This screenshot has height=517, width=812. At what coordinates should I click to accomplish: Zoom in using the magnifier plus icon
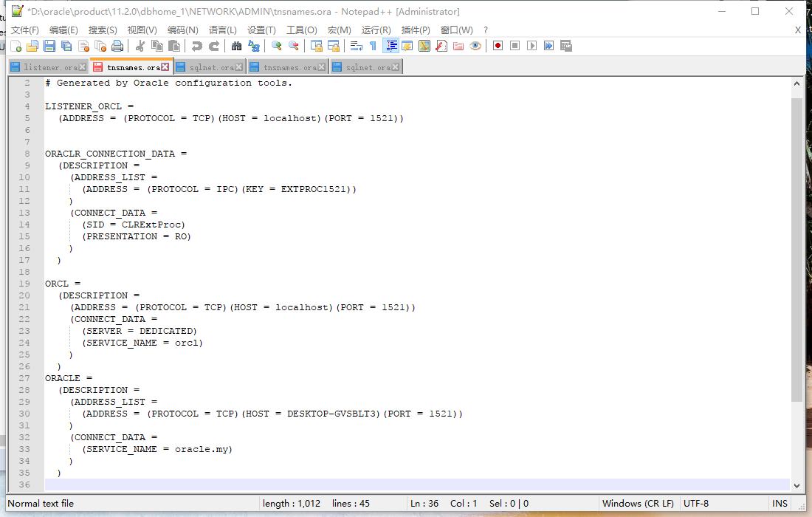point(277,46)
